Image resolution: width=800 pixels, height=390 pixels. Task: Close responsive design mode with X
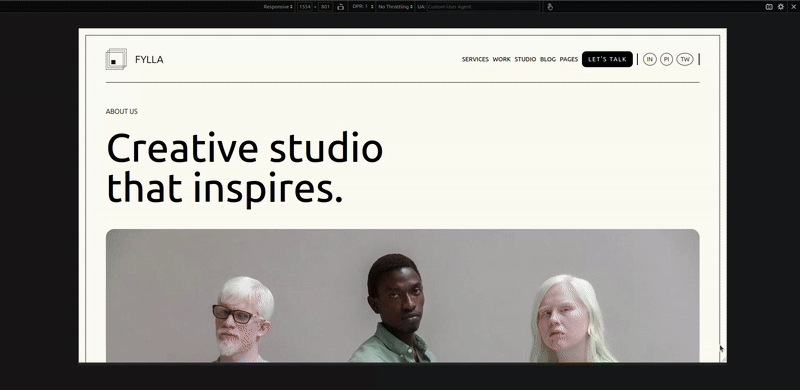pyautogui.click(x=793, y=7)
